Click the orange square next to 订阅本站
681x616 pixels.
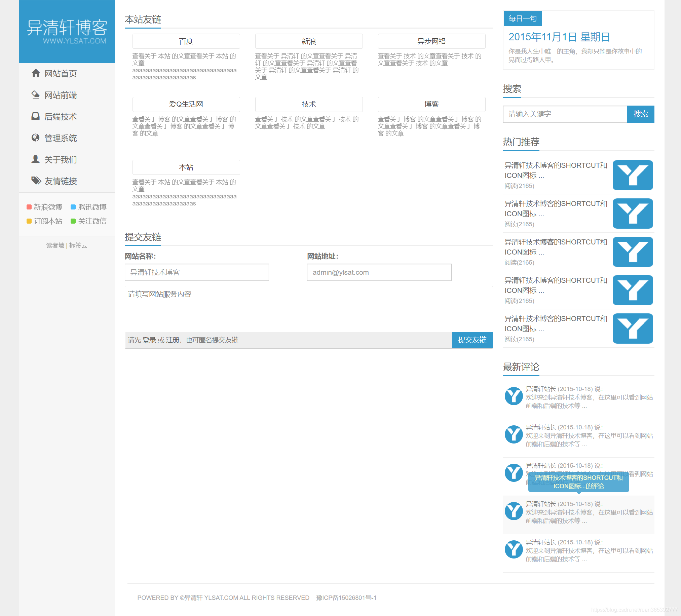(x=29, y=221)
